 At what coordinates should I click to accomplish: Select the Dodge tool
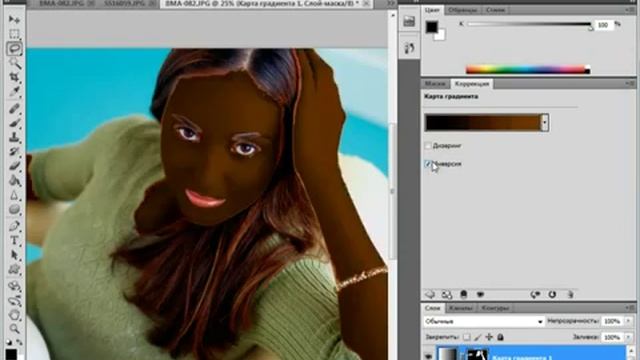tap(14, 209)
